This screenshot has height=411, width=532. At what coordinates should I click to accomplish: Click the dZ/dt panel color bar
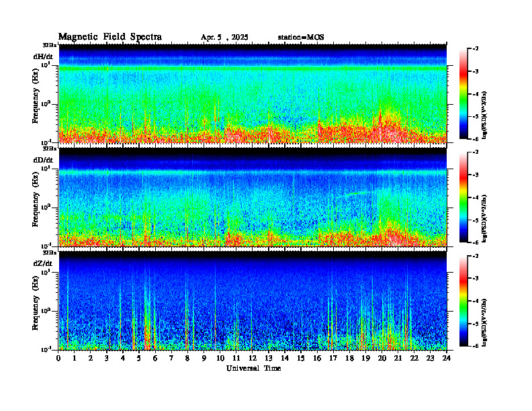(463, 301)
